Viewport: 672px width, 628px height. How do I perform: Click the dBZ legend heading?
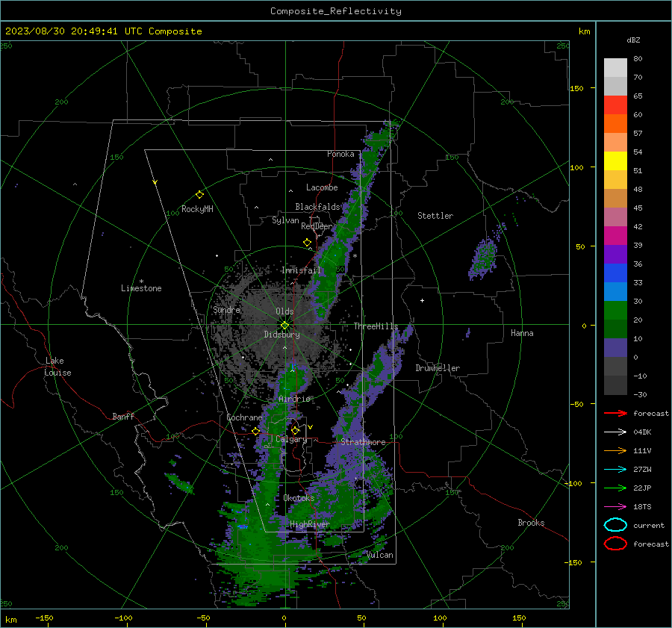[x=633, y=40]
